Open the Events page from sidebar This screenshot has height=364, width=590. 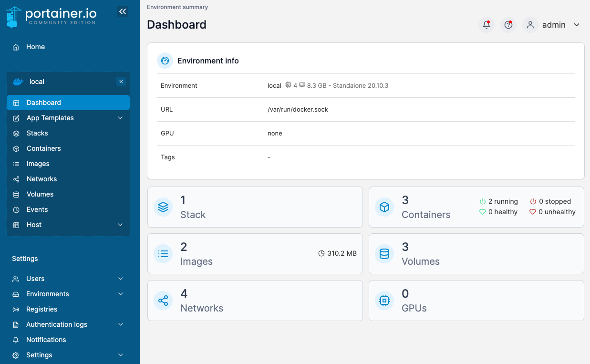tap(37, 209)
